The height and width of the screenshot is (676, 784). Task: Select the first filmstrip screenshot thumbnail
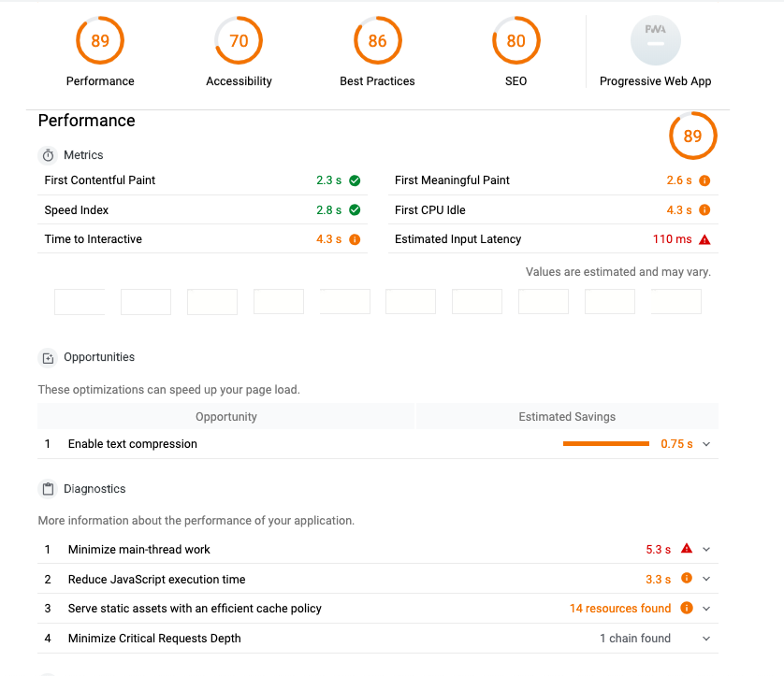pyautogui.click(x=80, y=302)
